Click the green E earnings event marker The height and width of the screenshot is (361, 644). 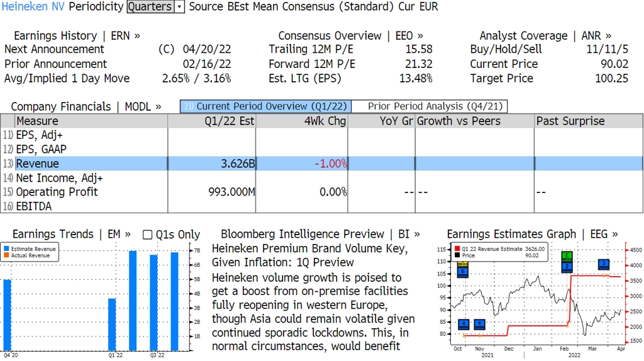tap(567, 256)
